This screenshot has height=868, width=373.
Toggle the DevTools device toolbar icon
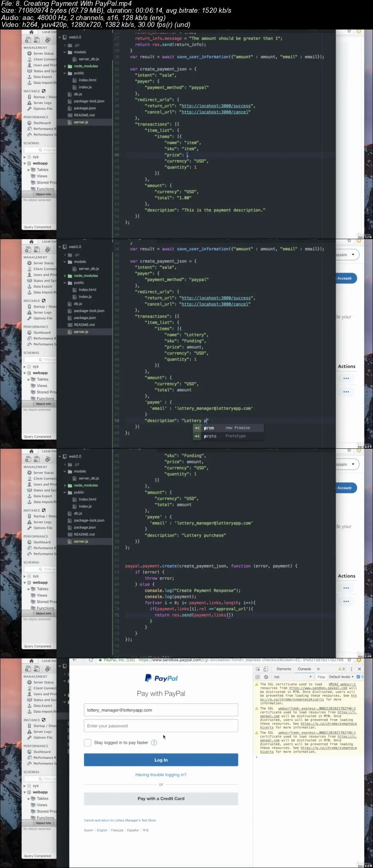pos(266,669)
